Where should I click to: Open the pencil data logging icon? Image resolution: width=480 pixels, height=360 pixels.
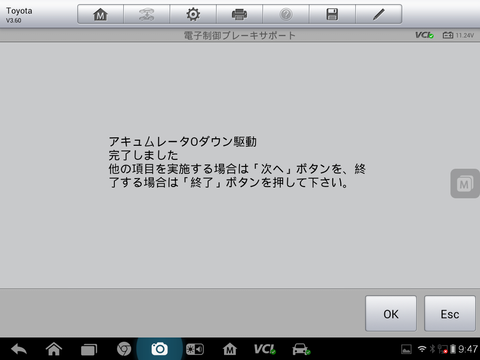tap(379, 14)
